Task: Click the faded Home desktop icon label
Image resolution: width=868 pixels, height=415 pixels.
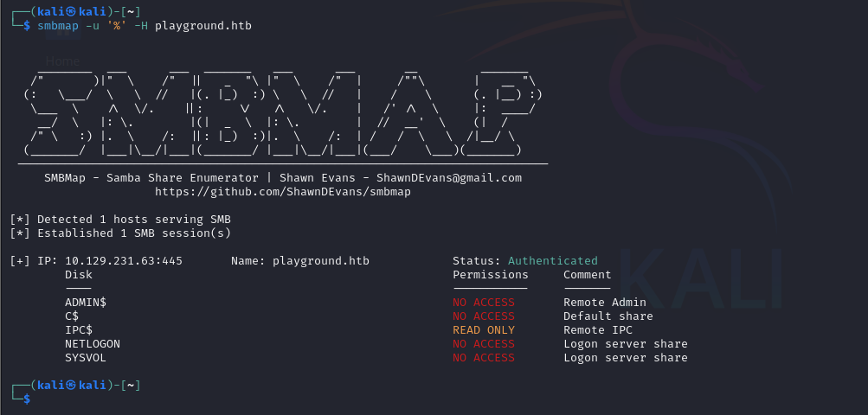Action: coord(62,61)
